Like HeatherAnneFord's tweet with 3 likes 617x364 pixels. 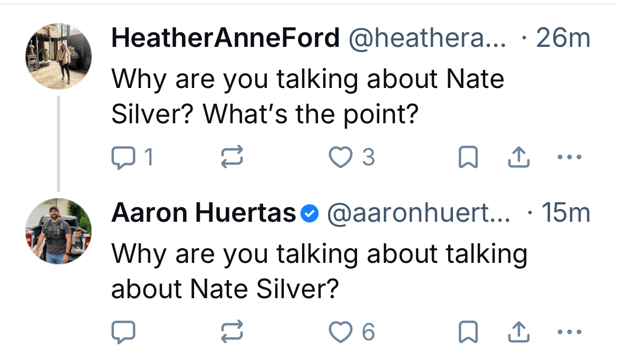click(x=341, y=157)
